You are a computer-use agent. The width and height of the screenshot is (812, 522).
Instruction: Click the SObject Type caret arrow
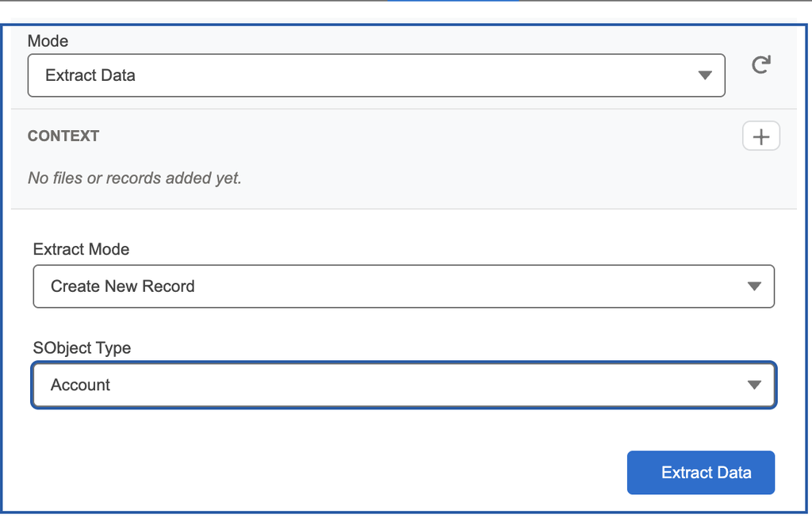click(x=754, y=385)
